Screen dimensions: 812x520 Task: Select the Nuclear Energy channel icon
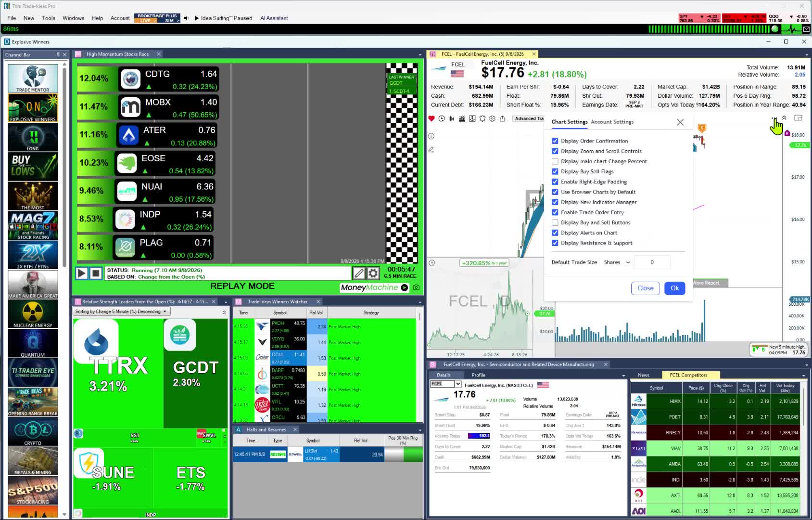tap(33, 314)
